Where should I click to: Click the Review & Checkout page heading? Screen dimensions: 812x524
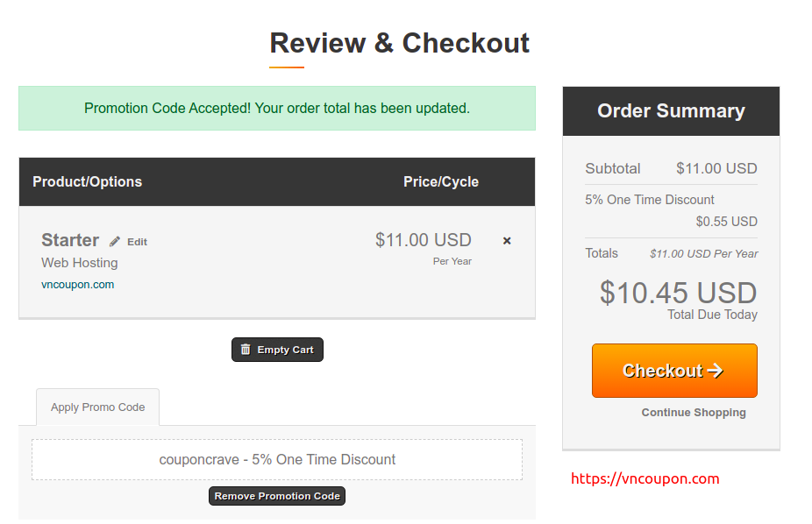pos(399,43)
